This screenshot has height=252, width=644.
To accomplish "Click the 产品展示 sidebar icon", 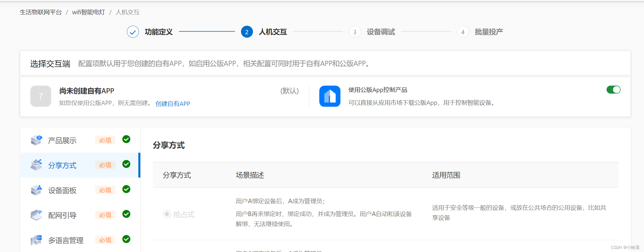I will (x=37, y=140).
